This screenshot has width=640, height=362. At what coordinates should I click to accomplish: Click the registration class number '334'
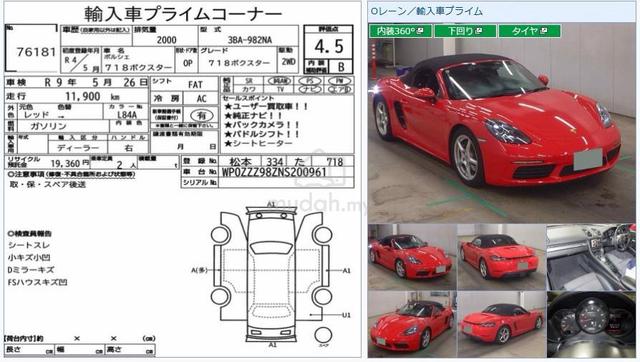pos(275,162)
